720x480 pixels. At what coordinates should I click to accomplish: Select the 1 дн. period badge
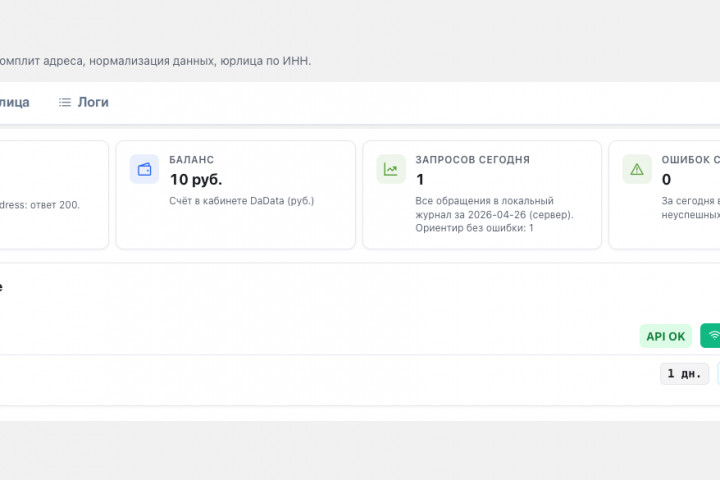684,374
